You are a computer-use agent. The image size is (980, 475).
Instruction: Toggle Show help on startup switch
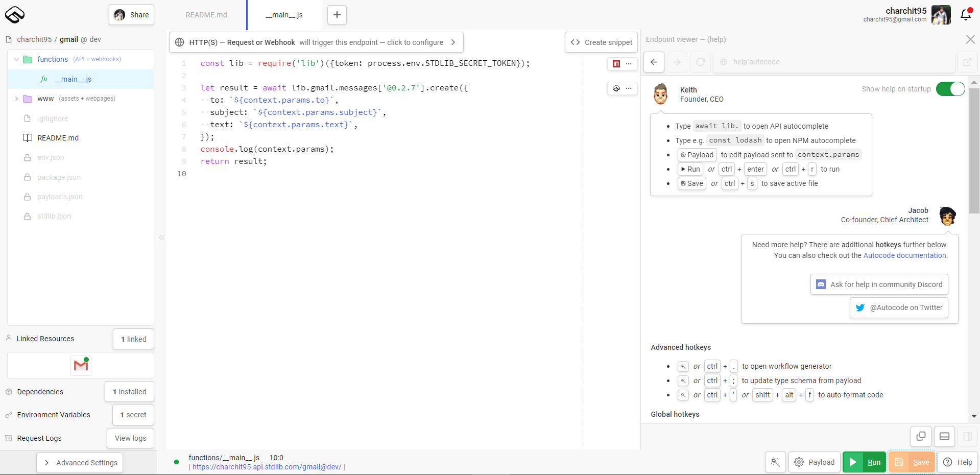click(950, 89)
